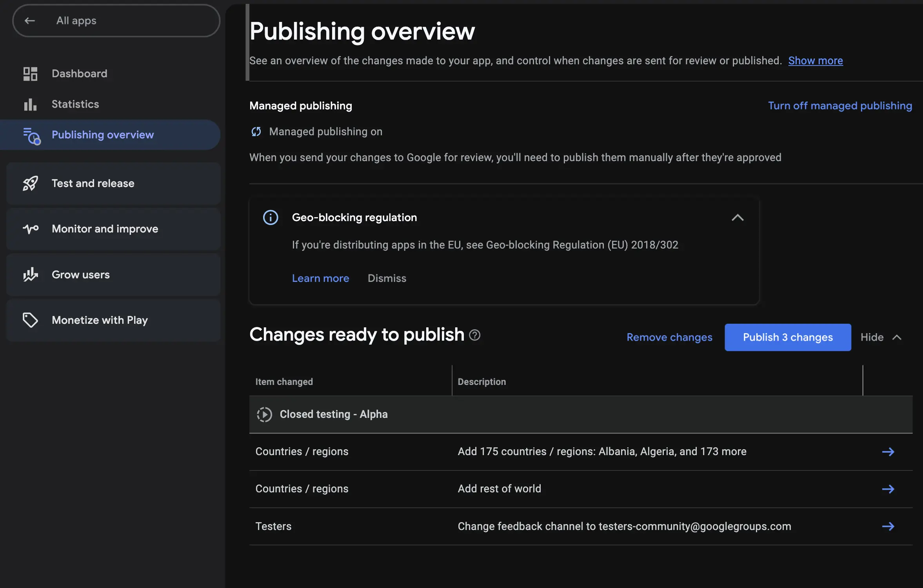Click the back arrow next to All apps
This screenshot has height=588, width=923.
(x=30, y=21)
